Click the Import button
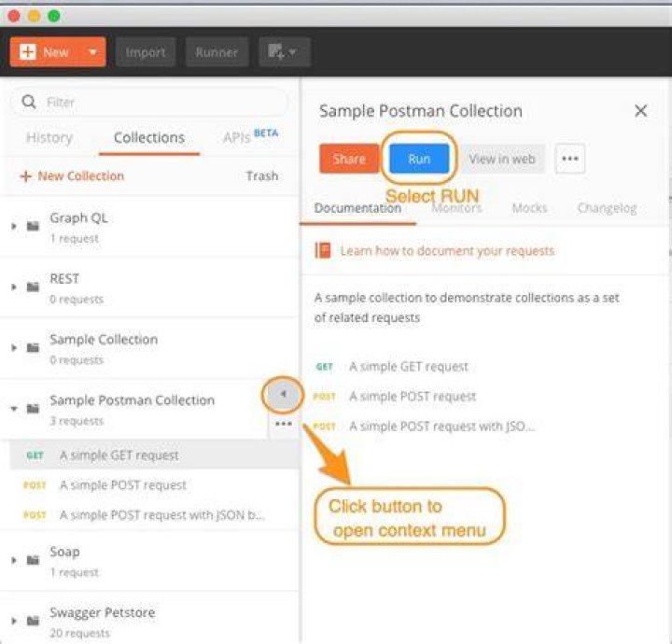This screenshot has height=644, width=672. [146, 52]
